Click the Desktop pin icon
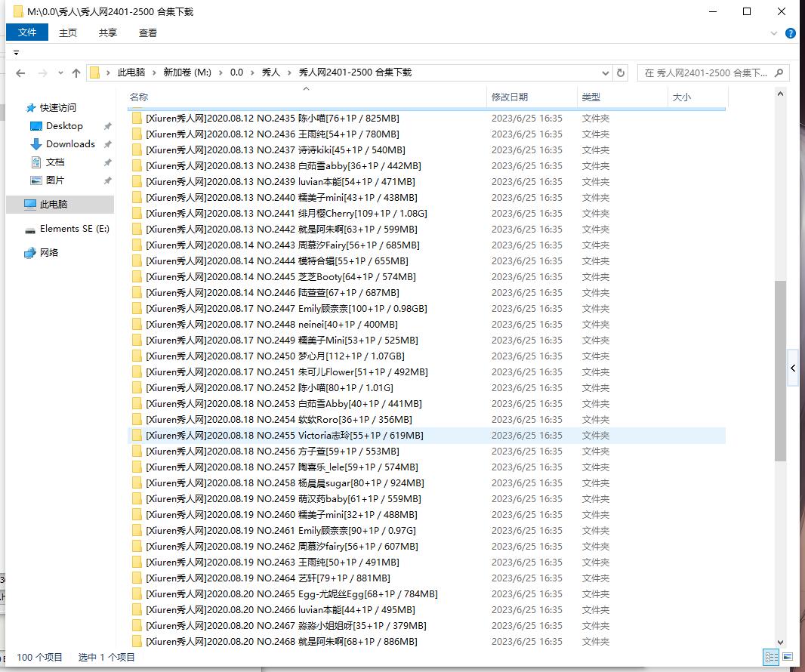This screenshot has height=672, width=805. (x=108, y=126)
